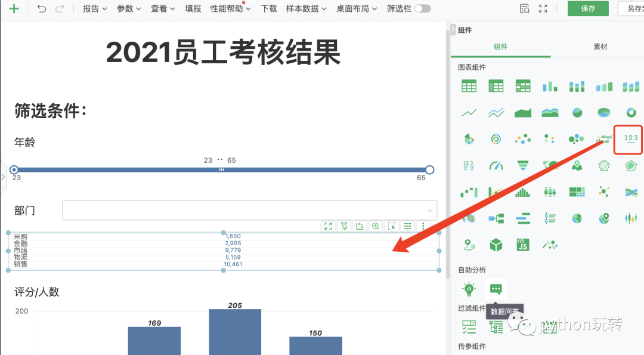
Task: Open the 性能帮助 dropdown menu
Action: coord(230,8)
